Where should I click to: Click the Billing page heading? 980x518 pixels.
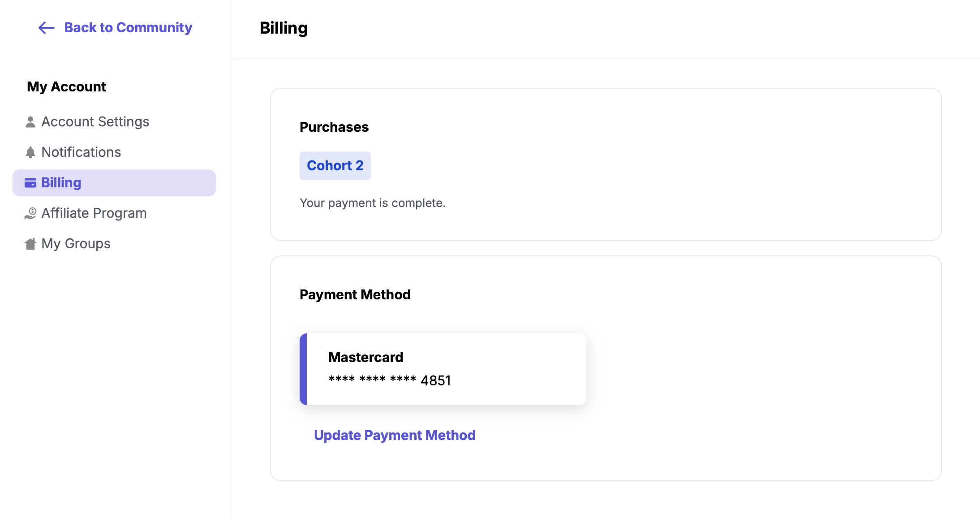[x=284, y=28]
